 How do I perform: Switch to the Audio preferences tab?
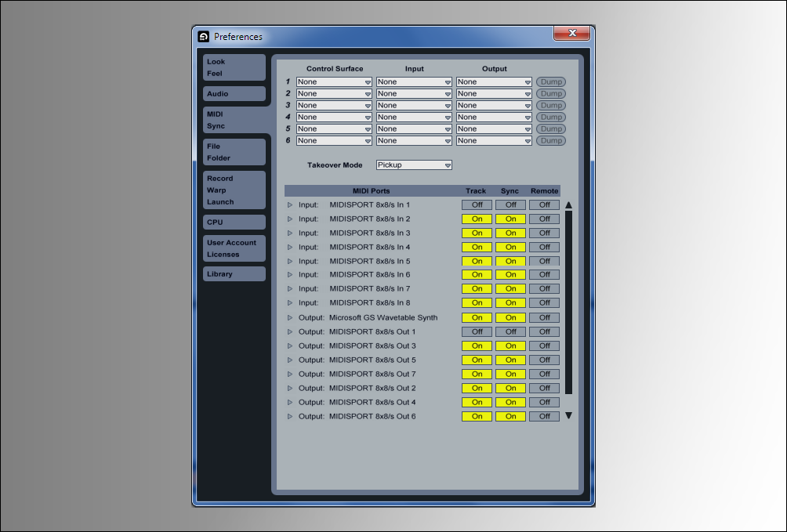click(x=234, y=94)
